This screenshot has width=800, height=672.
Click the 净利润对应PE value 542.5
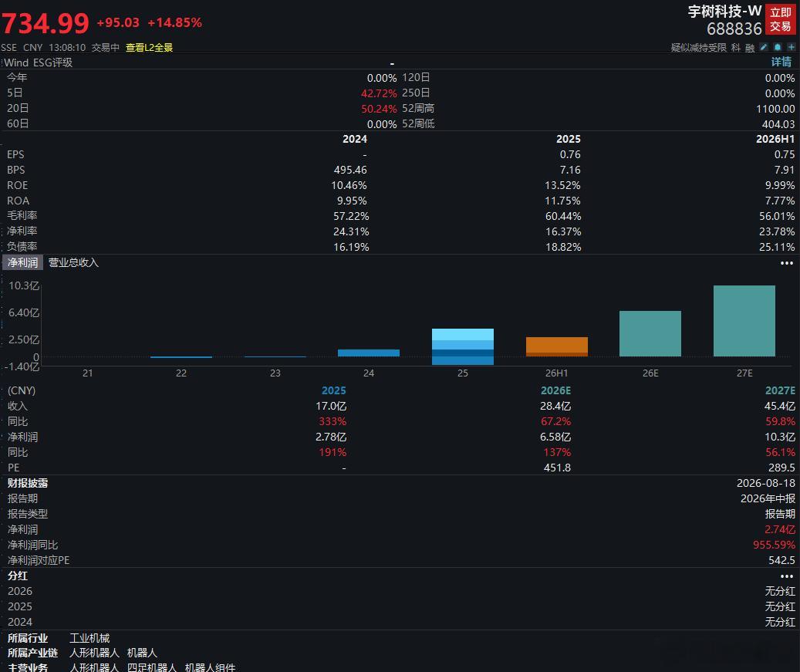point(781,560)
